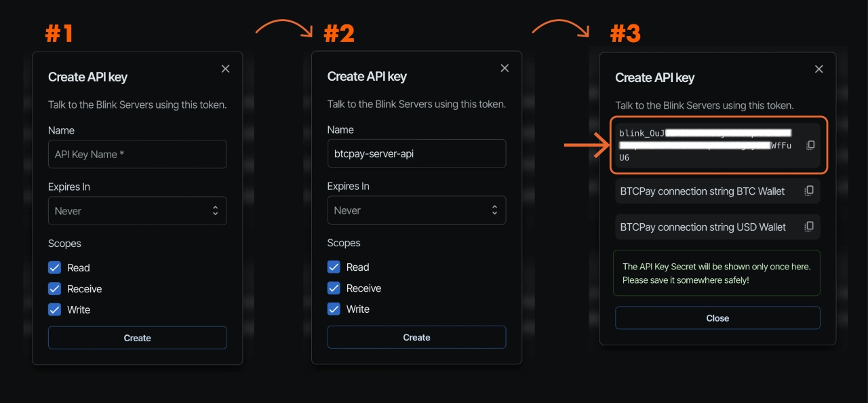The height and width of the screenshot is (403, 868).
Task: Open Expires In dropdown in first dialog
Action: pyautogui.click(x=137, y=211)
